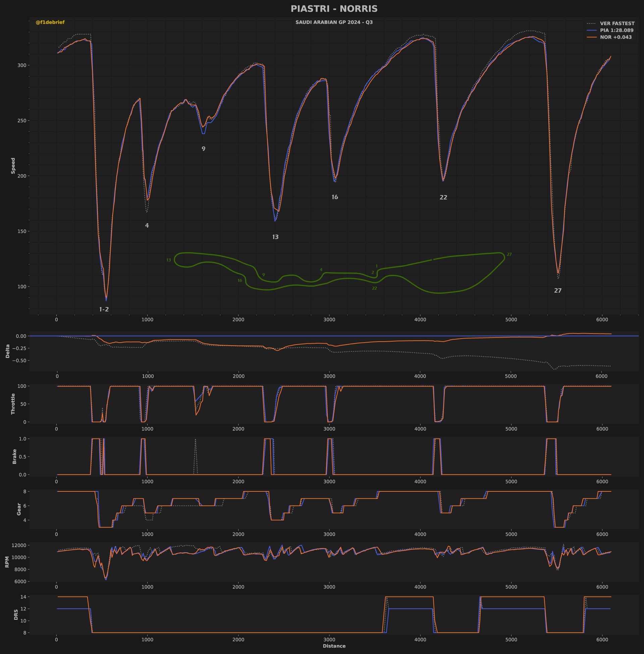The width and height of the screenshot is (644, 654).
Task: Click the turn 16 label on the speed chart
Action: tap(334, 197)
